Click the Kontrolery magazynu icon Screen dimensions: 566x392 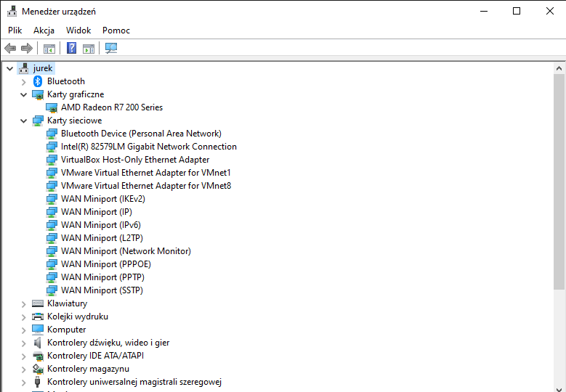pyautogui.click(x=38, y=369)
